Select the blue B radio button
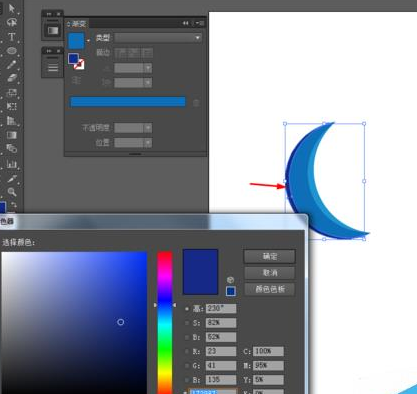 [x=187, y=380]
